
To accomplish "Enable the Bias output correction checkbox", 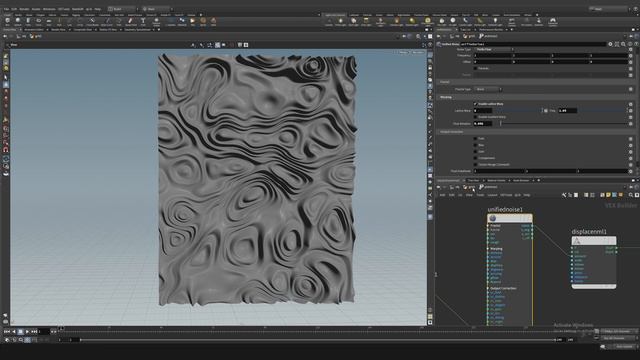I will tap(475, 145).
